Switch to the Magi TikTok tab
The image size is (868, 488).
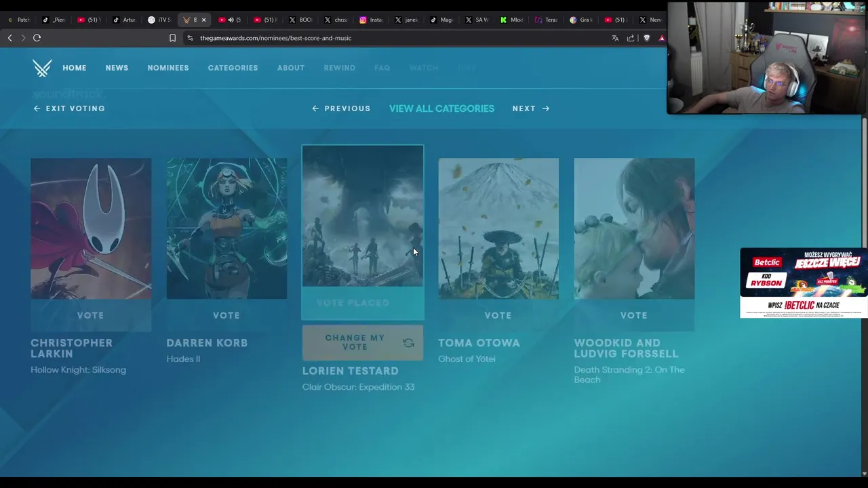[441, 20]
